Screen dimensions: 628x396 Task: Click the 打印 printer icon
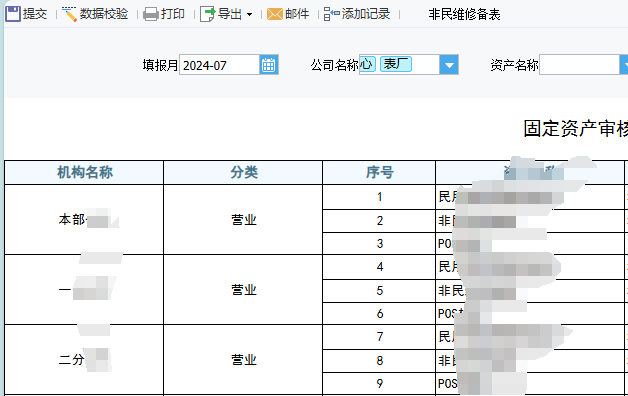(x=151, y=14)
